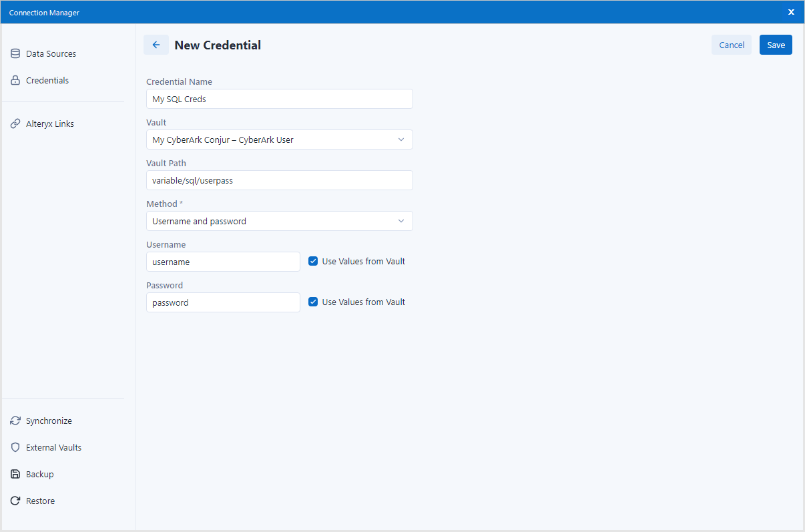Click inside the Vault Path field
This screenshot has height=532, width=805.
click(x=279, y=180)
